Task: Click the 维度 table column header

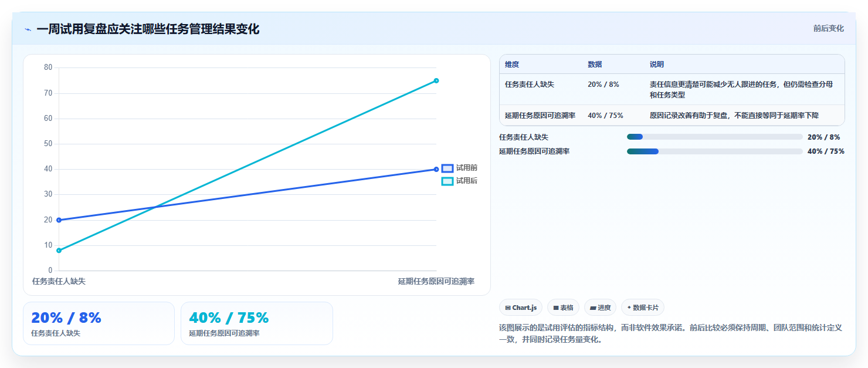Action: click(x=512, y=65)
